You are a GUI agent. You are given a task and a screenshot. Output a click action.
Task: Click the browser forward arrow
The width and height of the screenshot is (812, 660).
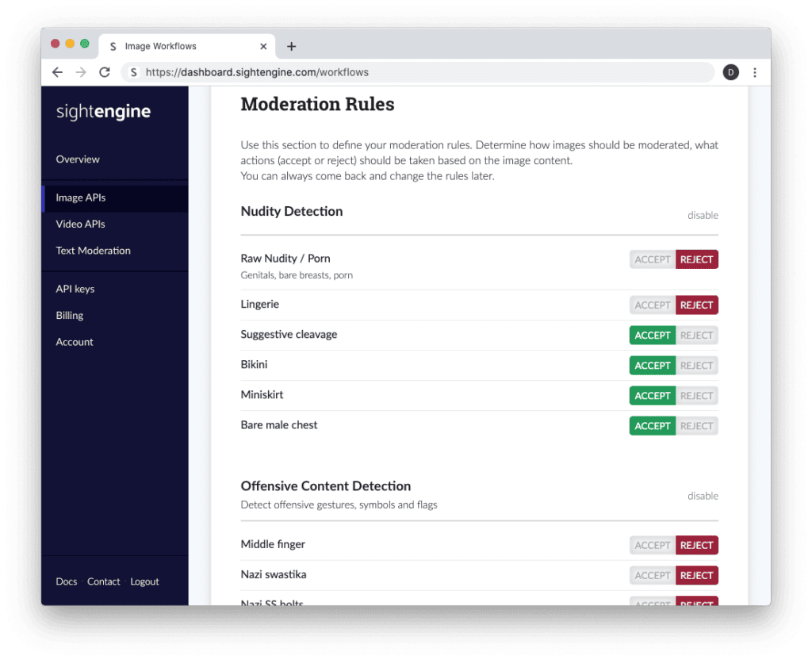click(81, 72)
